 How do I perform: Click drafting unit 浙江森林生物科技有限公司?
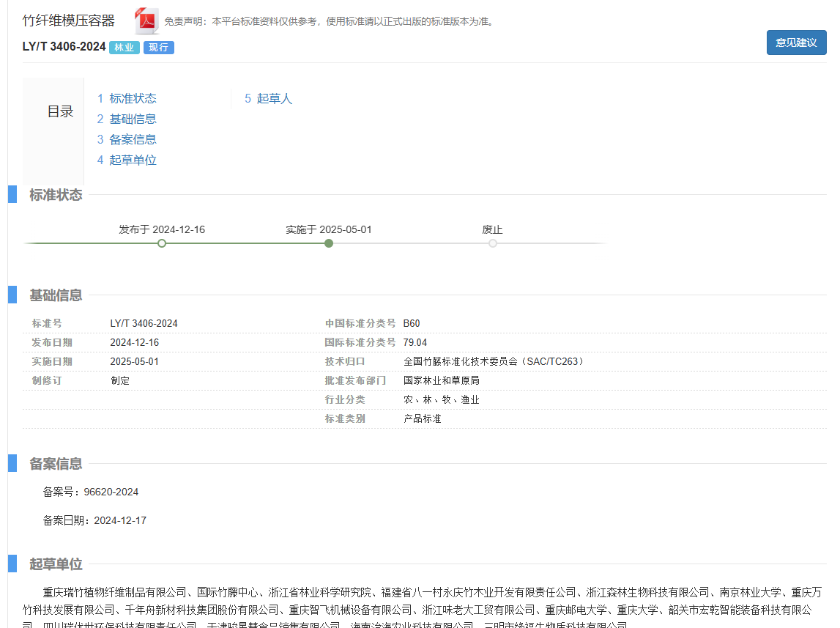click(x=647, y=592)
